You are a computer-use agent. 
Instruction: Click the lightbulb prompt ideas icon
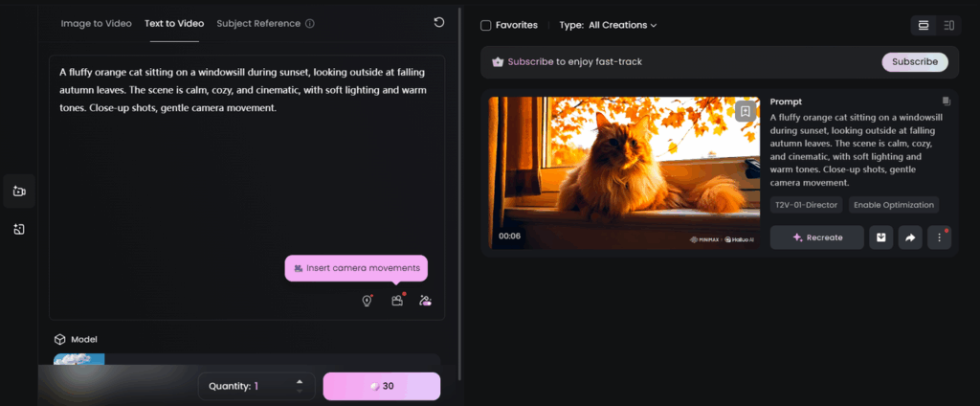(367, 301)
